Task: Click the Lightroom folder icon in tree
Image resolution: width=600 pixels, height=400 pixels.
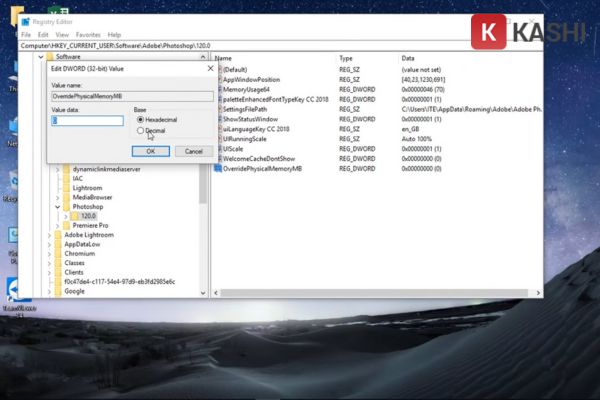Action: tap(67, 187)
